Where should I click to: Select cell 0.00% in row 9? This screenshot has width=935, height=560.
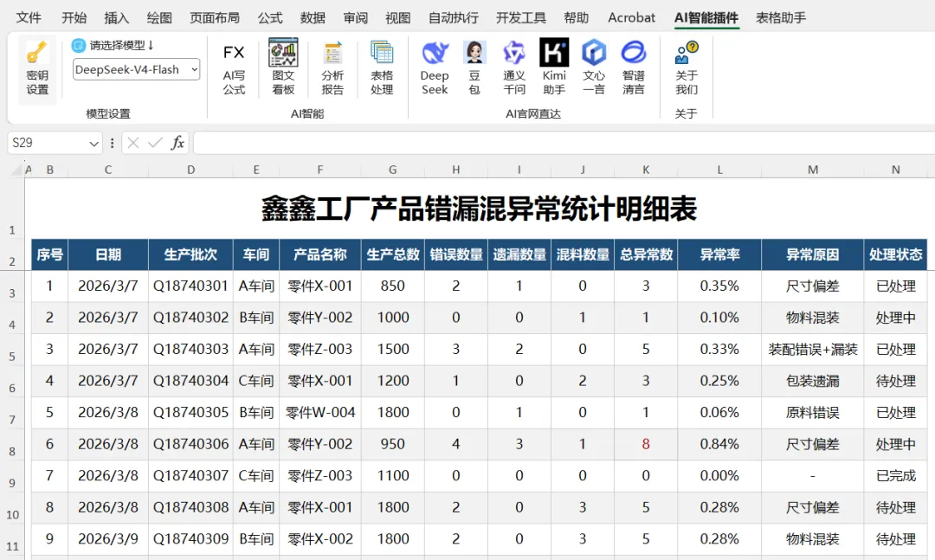[719, 476]
